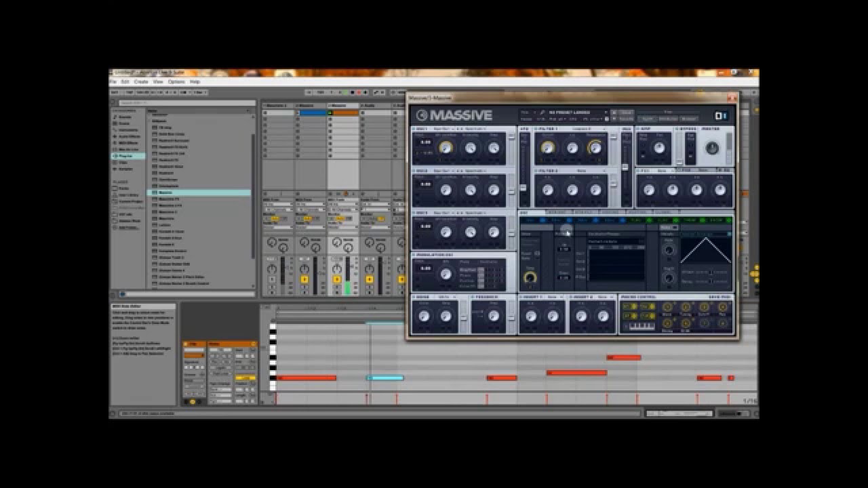The image size is (868, 488).
Task: Click Macro Control knob 1
Action: (667, 306)
